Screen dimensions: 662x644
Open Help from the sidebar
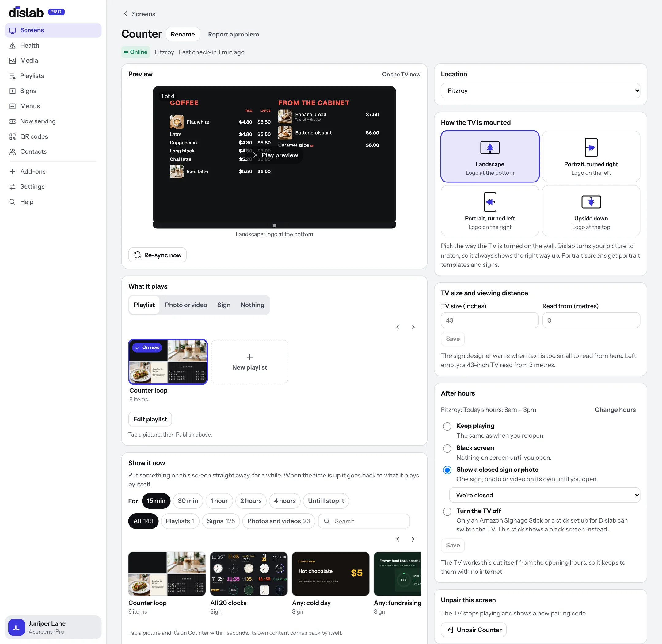coord(53,201)
